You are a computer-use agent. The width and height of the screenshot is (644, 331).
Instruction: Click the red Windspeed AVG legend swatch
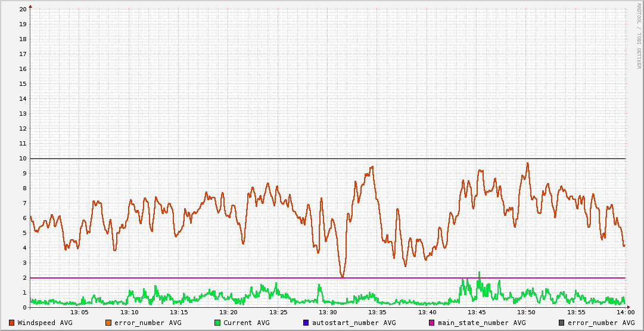[x=12, y=323]
